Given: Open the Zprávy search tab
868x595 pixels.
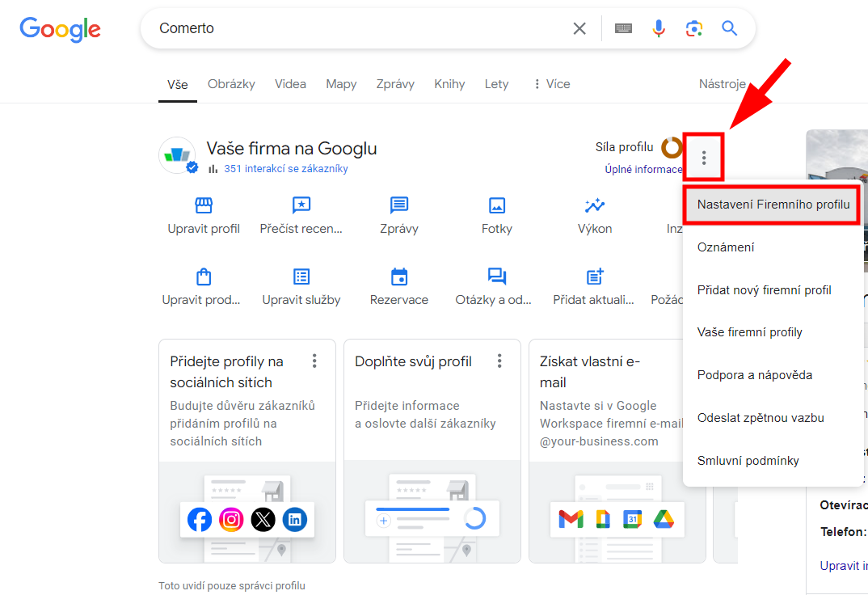Looking at the screenshot, I should [x=395, y=84].
